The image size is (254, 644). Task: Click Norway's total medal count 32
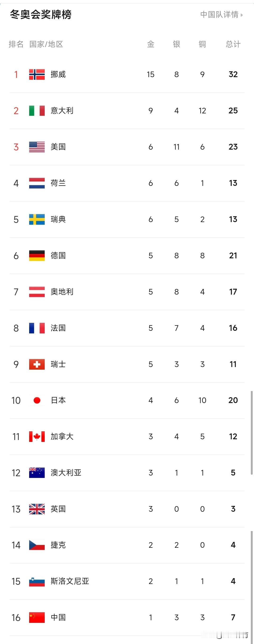pos(233,74)
